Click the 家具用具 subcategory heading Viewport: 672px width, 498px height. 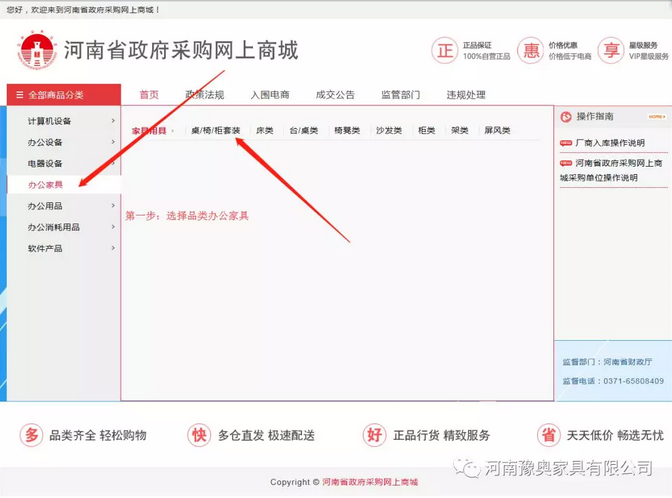click(x=149, y=131)
